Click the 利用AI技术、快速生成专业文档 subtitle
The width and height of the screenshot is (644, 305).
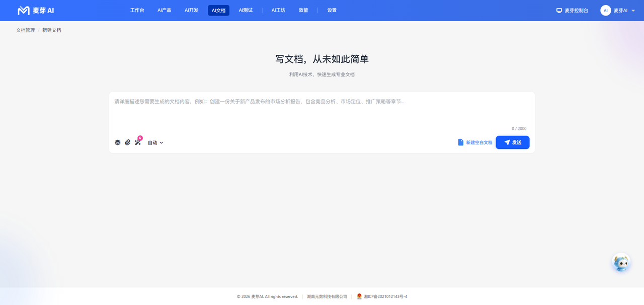click(x=322, y=74)
